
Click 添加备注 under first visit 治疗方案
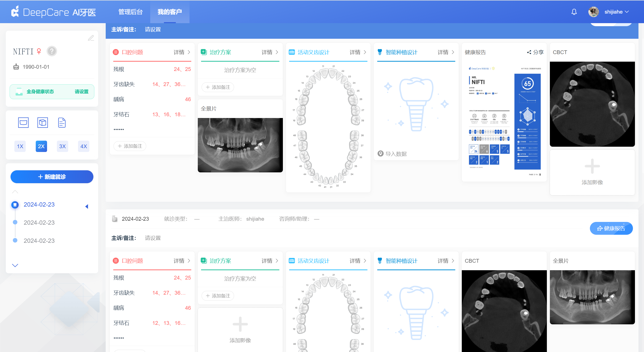pos(218,87)
